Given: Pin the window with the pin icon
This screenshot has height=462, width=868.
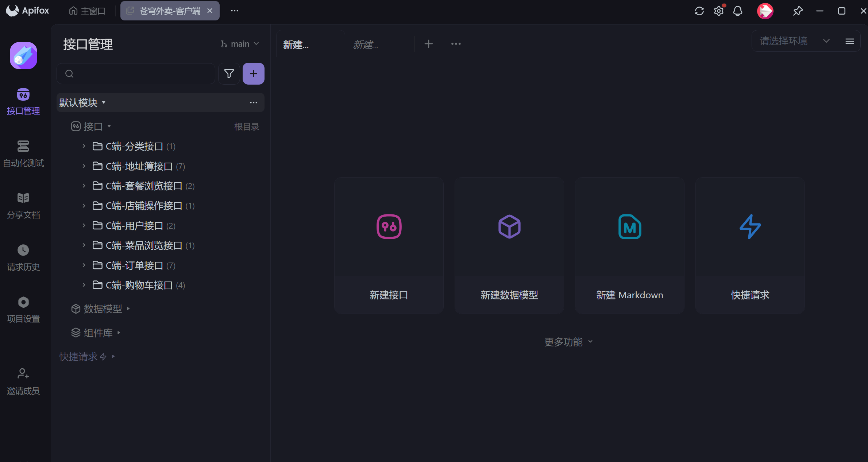Looking at the screenshot, I should (x=798, y=11).
